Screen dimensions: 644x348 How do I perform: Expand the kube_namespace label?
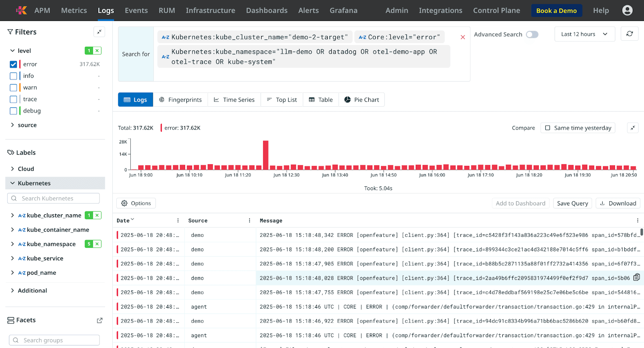12,244
